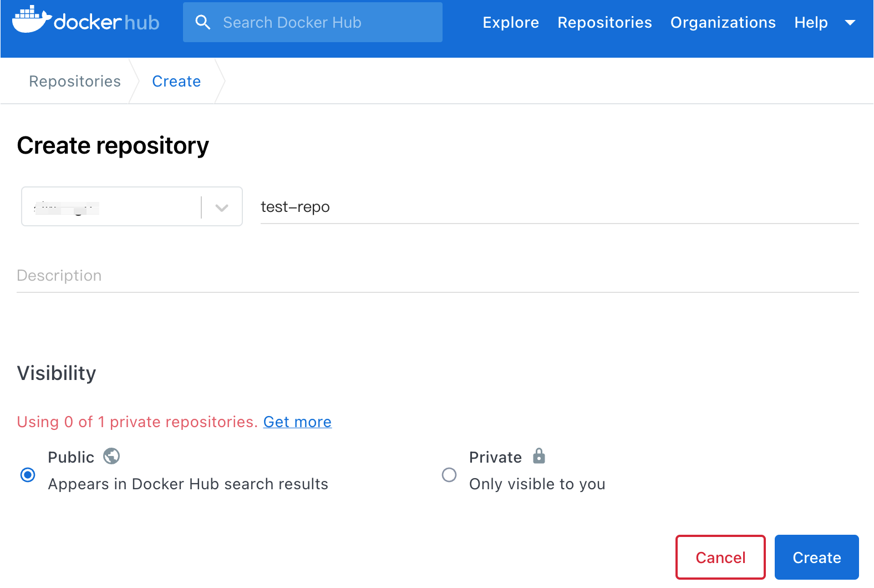This screenshot has height=588, width=874.
Task: Click the 'Private' option label
Action: [x=495, y=457]
